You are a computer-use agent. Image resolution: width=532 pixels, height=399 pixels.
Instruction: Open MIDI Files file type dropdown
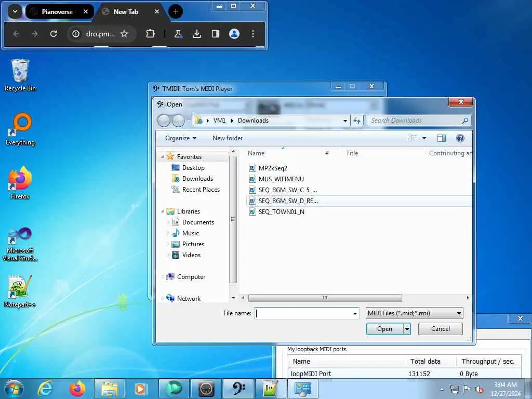coord(414,313)
